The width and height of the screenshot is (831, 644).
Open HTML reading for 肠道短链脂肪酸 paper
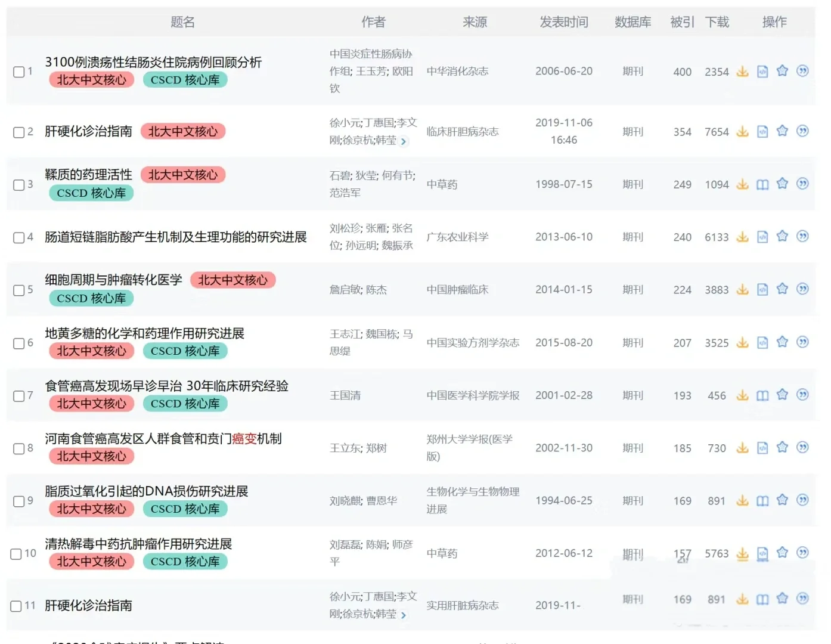point(762,237)
